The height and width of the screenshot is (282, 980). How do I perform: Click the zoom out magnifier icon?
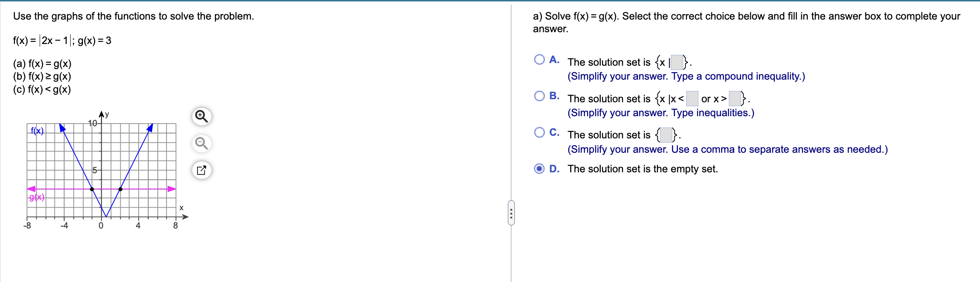tap(201, 144)
